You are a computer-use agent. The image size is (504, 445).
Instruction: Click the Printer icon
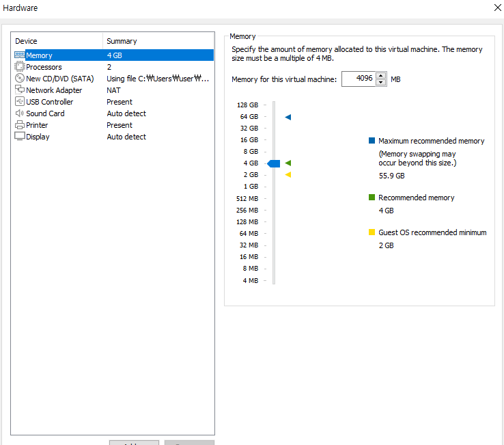[x=20, y=124]
